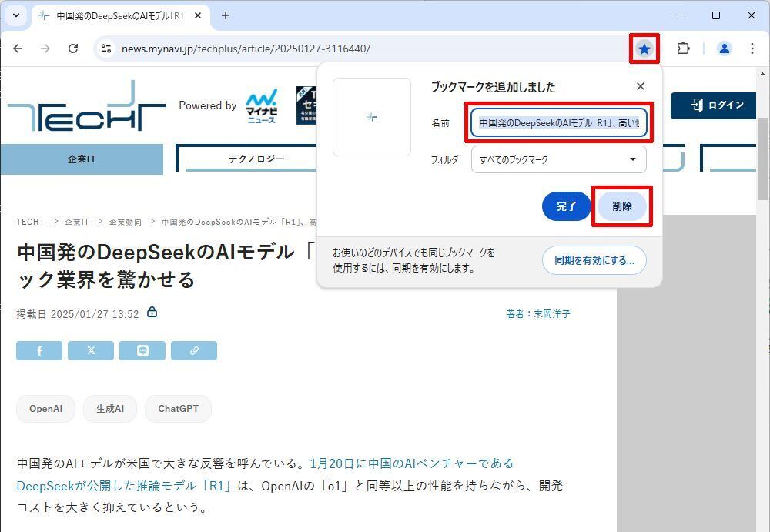The image size is (770, 532).
Task: Click the address bar URL
Action: (x=246, y=49)
